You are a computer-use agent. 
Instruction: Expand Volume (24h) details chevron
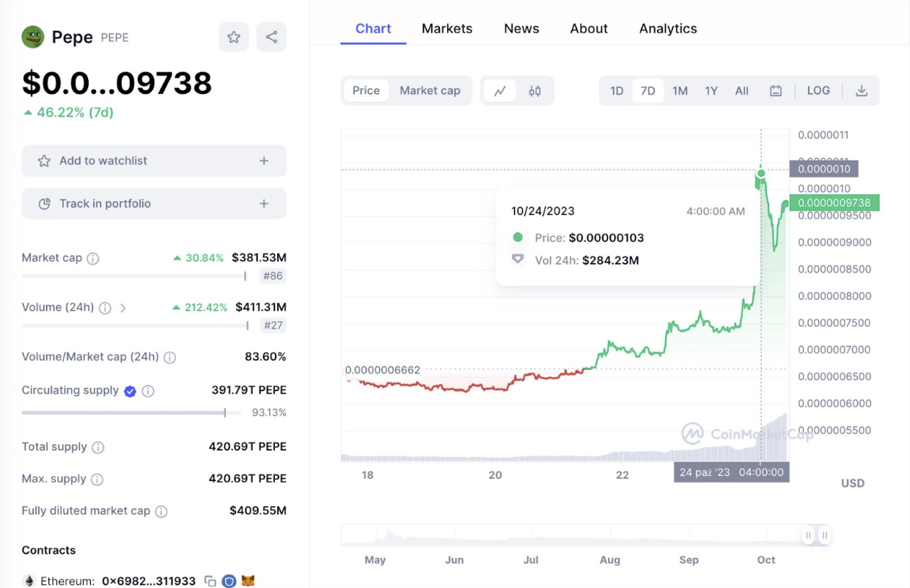(123, 308)
